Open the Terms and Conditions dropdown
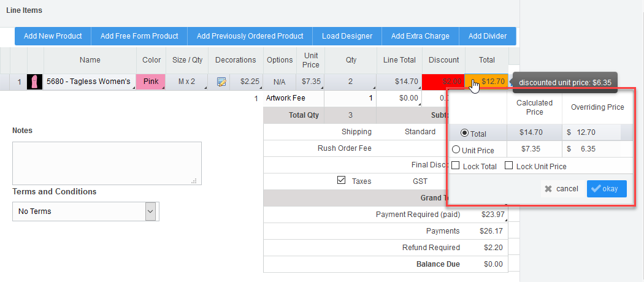The height and width of the screenshot is (282, 644). point(86,211)
